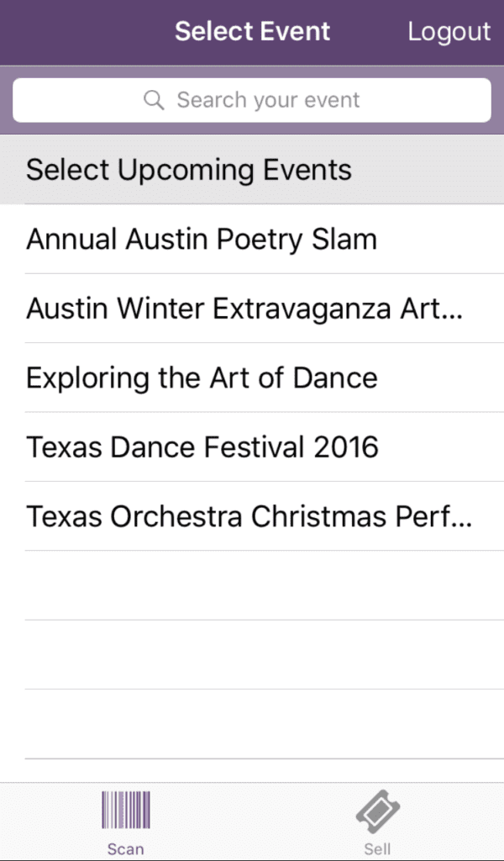The image size is (504, 861).
Task: Tap the Select Event title
Action: (252, 31)
